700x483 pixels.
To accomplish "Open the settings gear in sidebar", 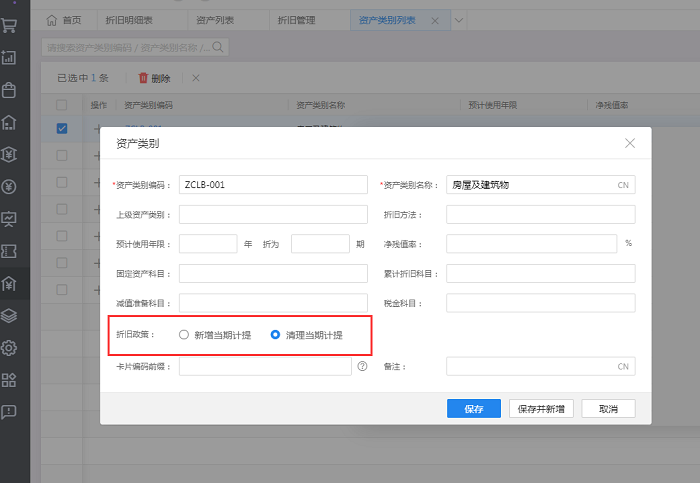I will (9, 348).
